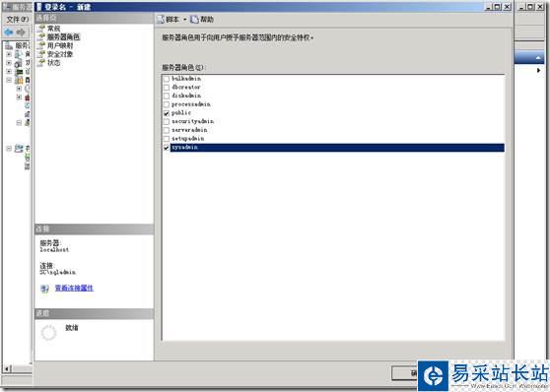
Task: Open the 脚本 dropdown arrow
Action: coord(185,20)
